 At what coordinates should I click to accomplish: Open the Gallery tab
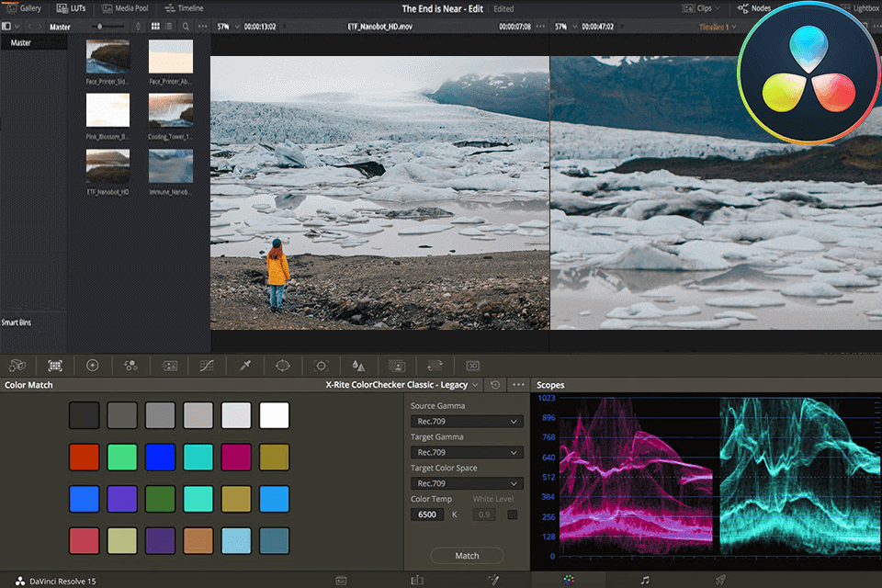[23, 8]
